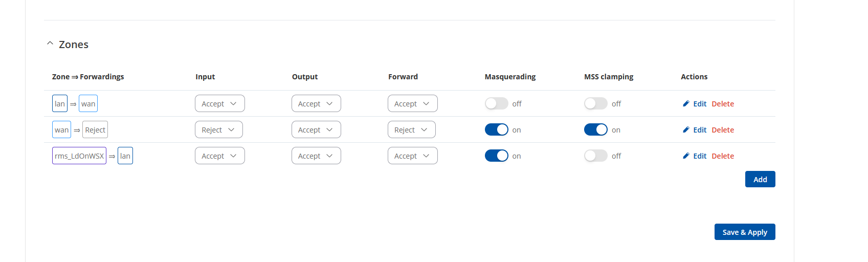The image size is (868, 262).
Task: Disable MSS clamping for the wan zone
Action: click(x=595, y=130)
